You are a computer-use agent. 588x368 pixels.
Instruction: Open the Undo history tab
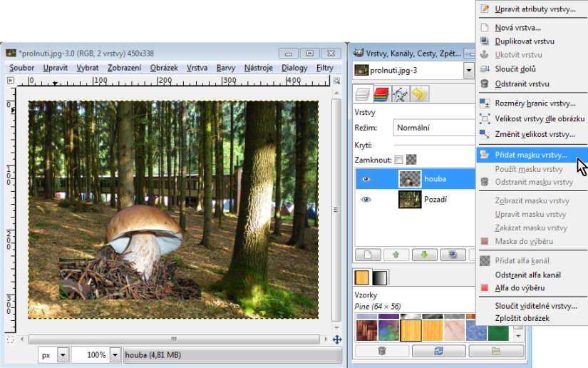coord(419,94)
